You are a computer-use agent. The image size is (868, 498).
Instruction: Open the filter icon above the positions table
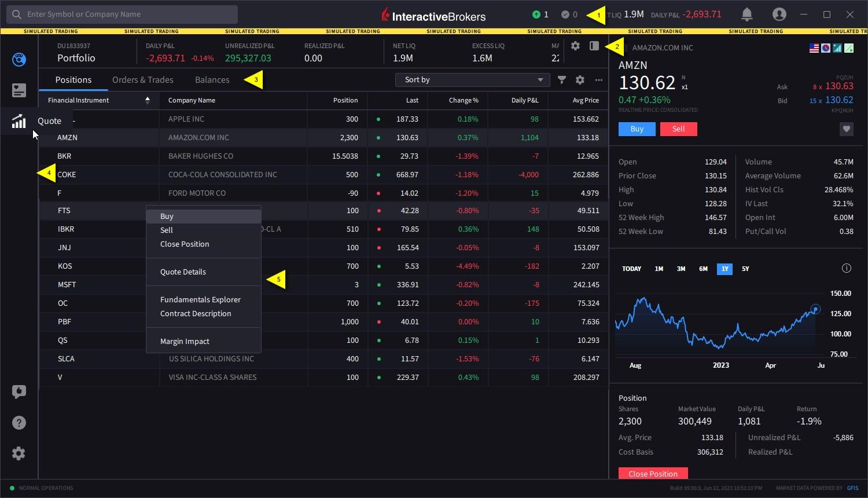[x=561, y=80]
